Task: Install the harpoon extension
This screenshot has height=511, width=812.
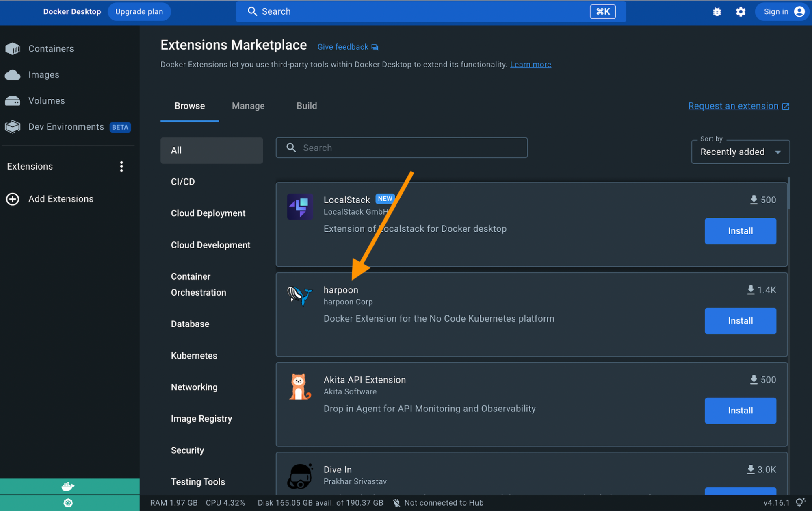Action: (740, 321)
